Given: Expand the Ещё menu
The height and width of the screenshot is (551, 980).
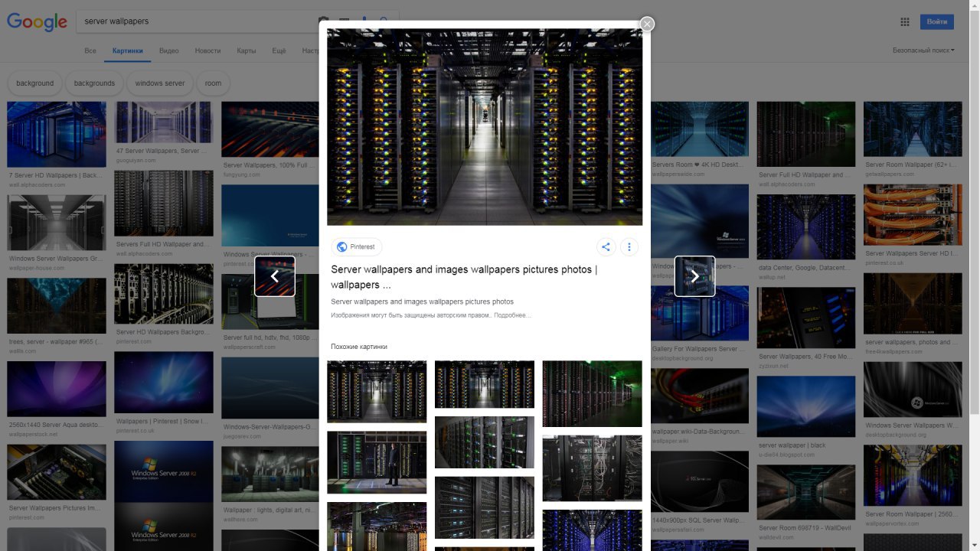Looking at the screenshot, I should click(279, 51).
